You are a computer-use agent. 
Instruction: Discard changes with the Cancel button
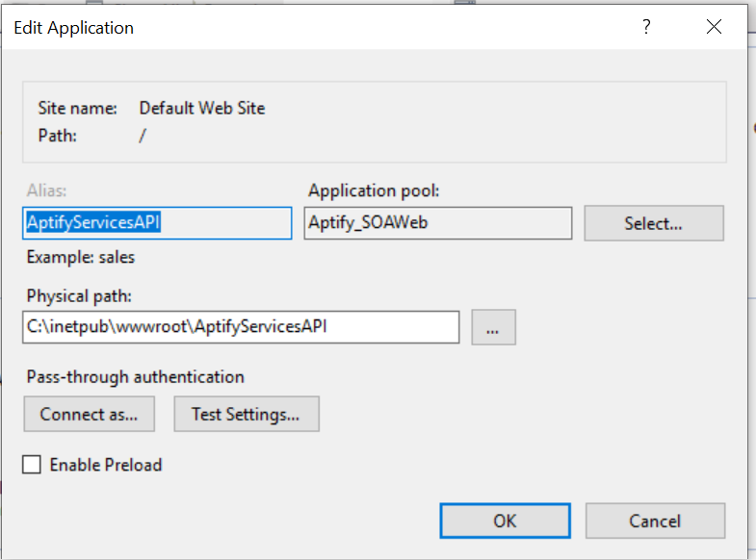[655, 521]
